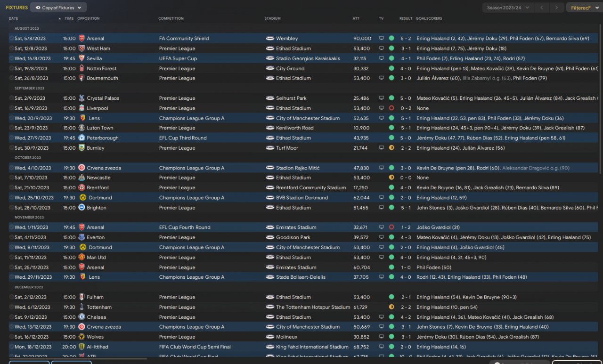Click the stadium icon beside Molineux
Image resolution: width=603 pixels, height=364 pixels.
[270, 337]
